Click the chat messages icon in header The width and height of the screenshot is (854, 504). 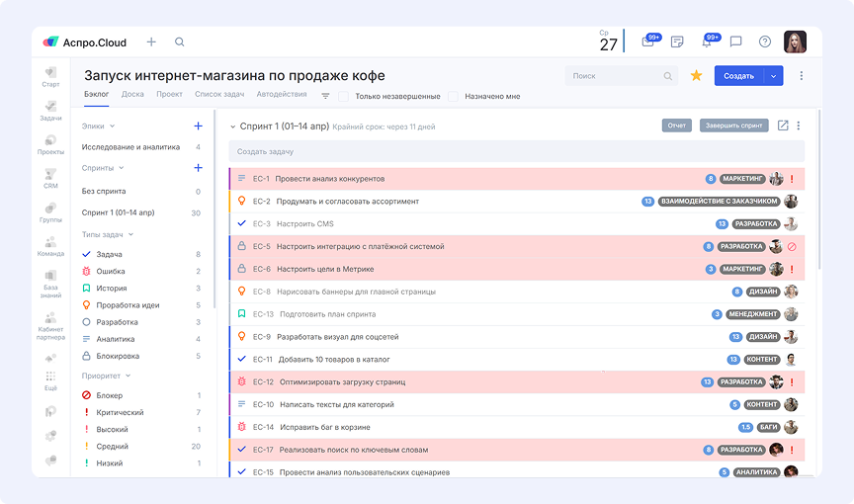pyautogui.click(x=735, y=42)
